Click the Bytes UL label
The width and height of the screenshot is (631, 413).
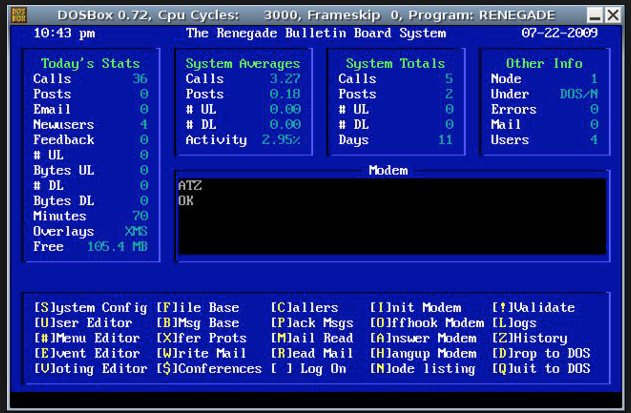[x=64, y=170]
